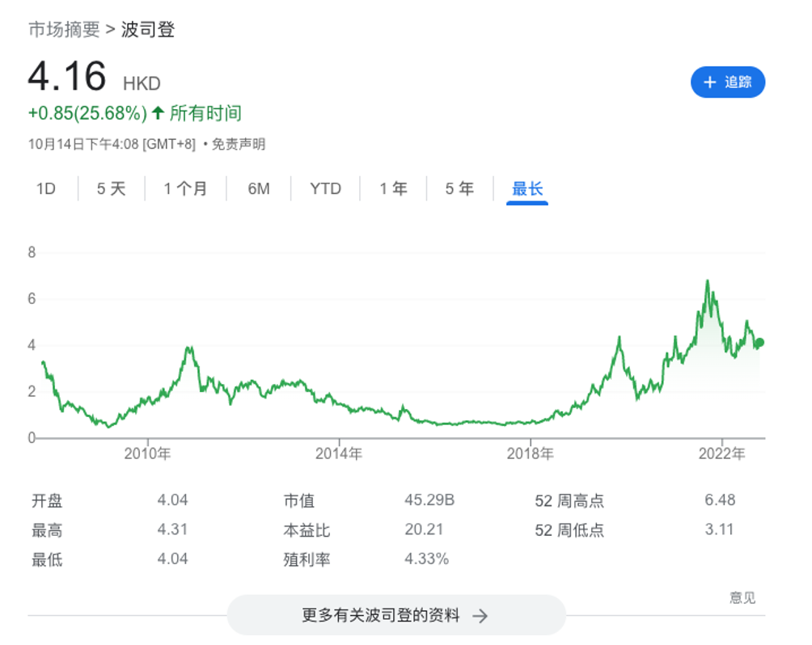The width and height of the screenshot is (812, 645).
Task: Click the 殖利率 label
Action: (307, 559)
